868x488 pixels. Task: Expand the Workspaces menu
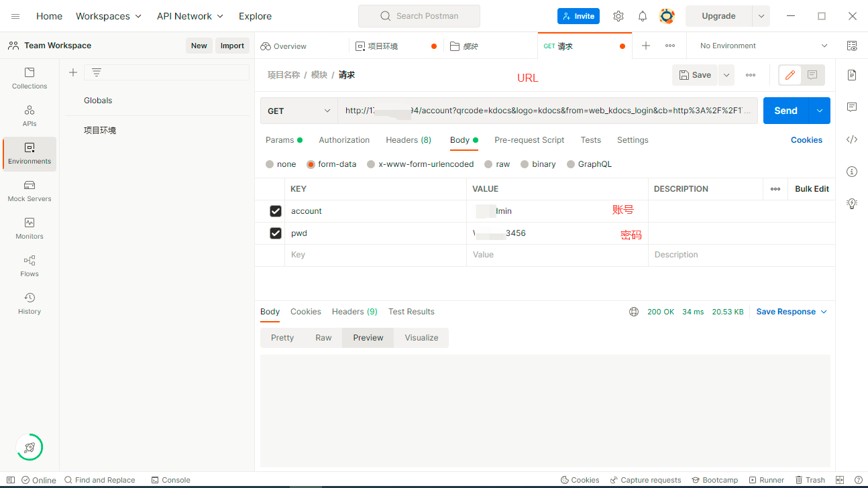(x=109, y=16)
